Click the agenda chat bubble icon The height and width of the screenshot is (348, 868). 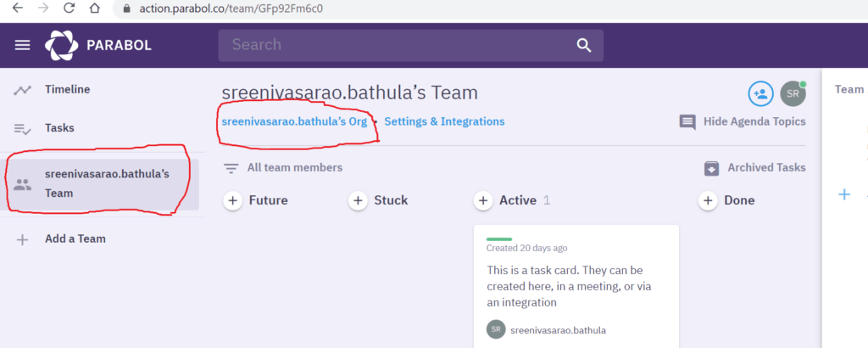[x=687, y=122]
